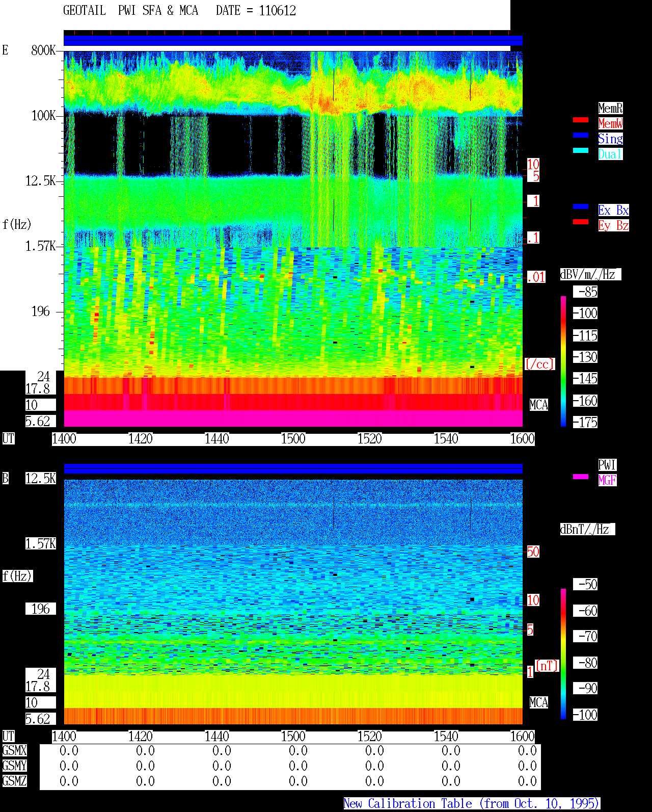Click the 1440 UT tick under B panel
Image resolution: width=652 pixels, height=812 pixels.
tap(216, 736)
